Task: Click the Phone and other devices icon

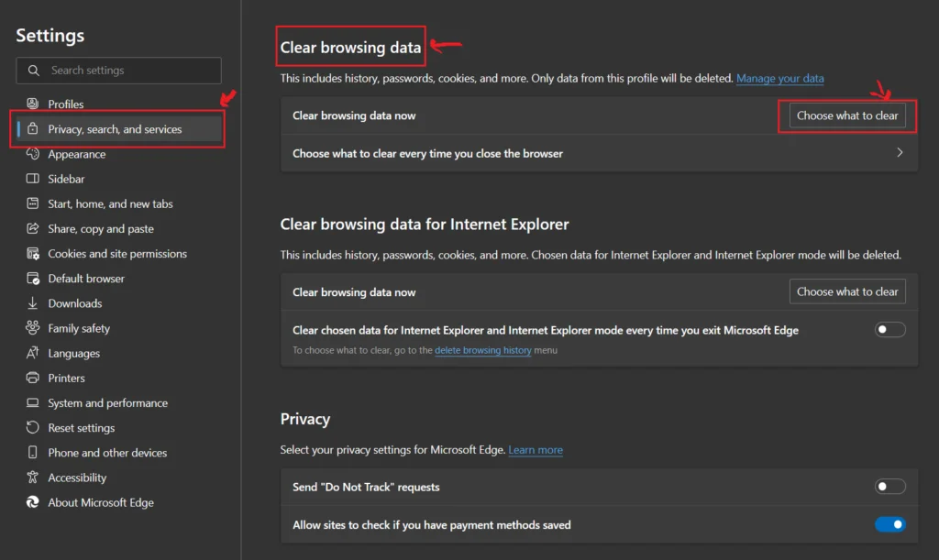Action: (x=33, y=453)
